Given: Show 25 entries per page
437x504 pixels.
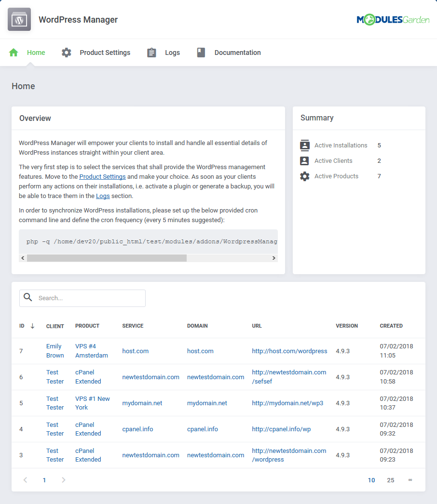Looking at the screenshot, I should point(391,480).
